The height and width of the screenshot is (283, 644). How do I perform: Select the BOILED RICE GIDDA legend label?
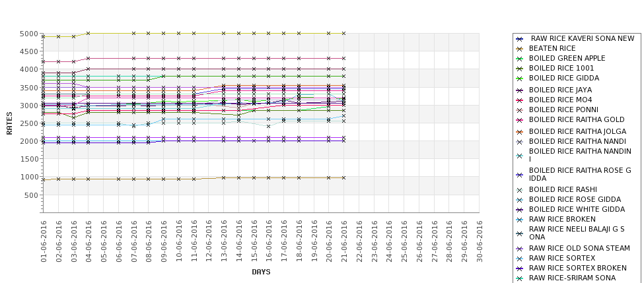coord(564,78)
